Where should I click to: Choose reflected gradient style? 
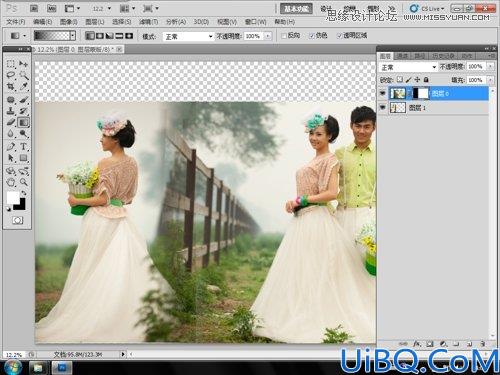[x=119, y=36]
